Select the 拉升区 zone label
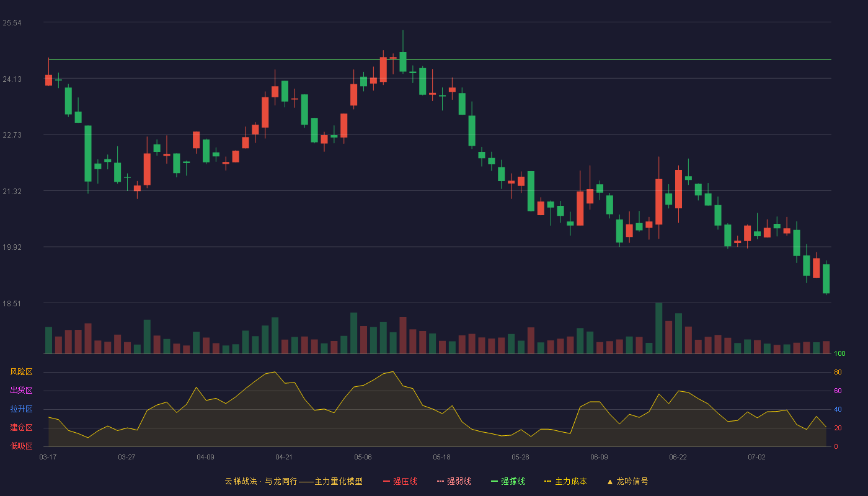Image resolution: width=868 pixels, height=496 pixels. [x=21, y=409]
